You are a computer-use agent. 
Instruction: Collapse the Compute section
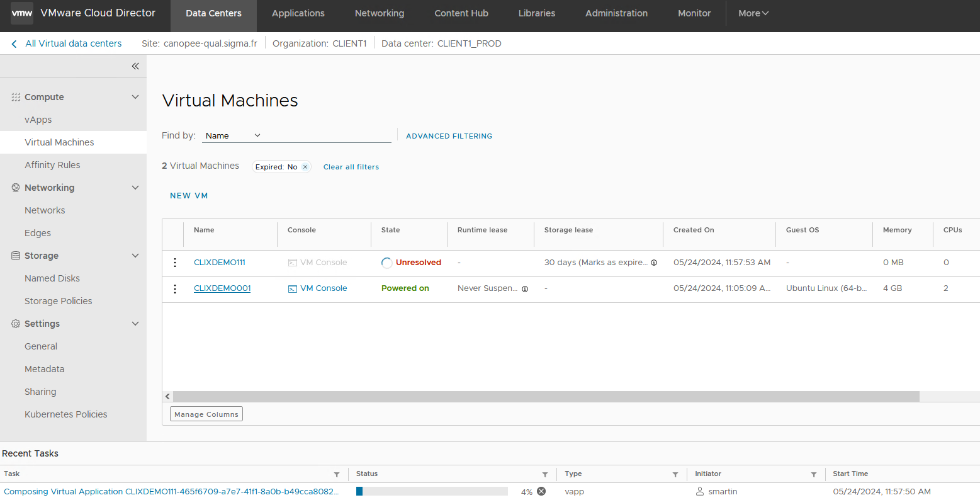pyautogui.click(x=135, y=97)
